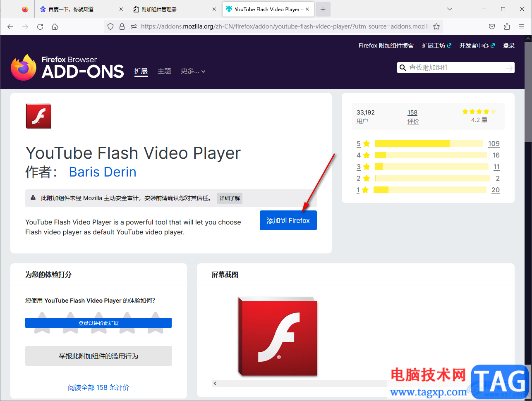Show tracking protection shield info
The image size is (532, 401).
point(110,26)
